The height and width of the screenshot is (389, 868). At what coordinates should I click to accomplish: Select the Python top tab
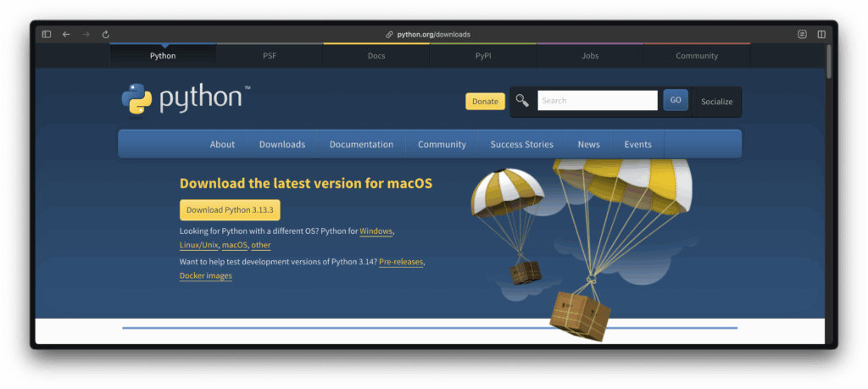pos(163,56)
